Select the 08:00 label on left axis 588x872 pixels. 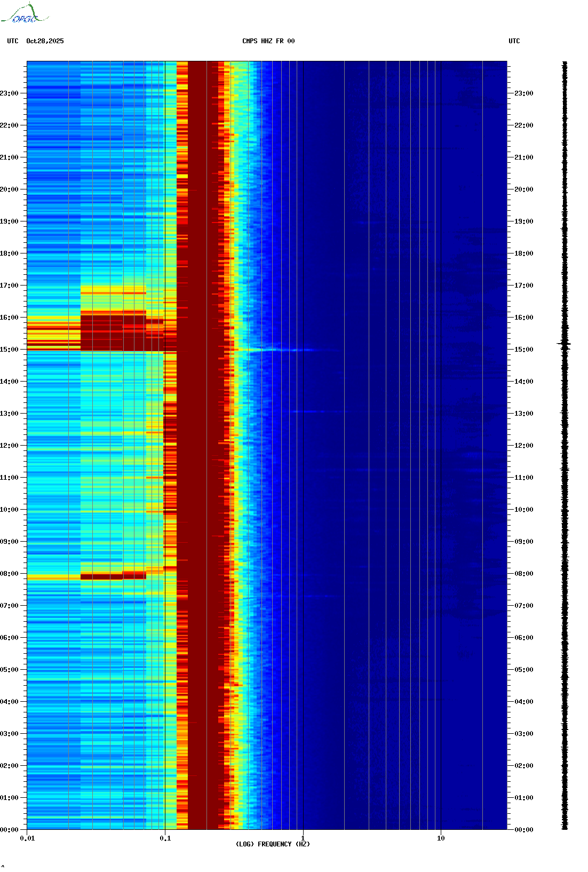[10, 574]
